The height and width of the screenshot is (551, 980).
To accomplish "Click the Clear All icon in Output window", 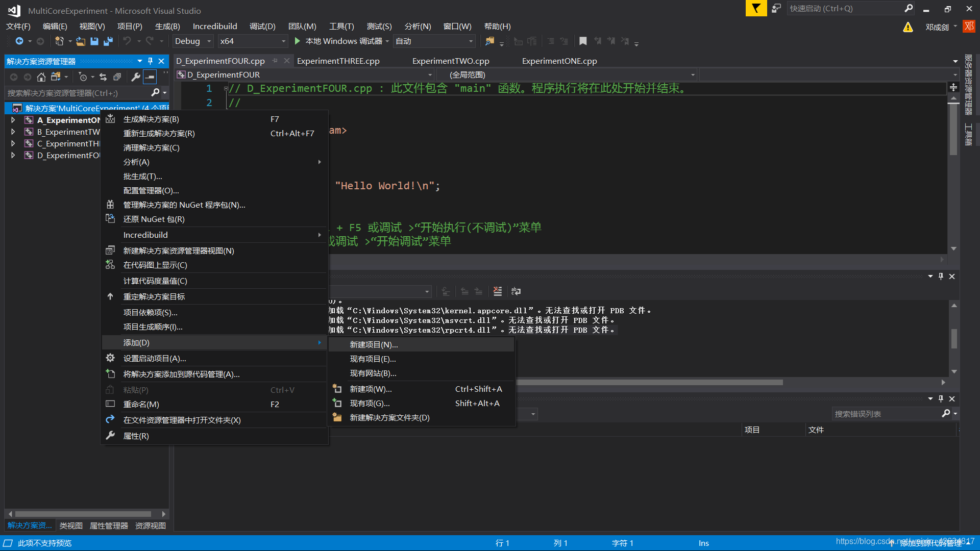I will click(x=498, y=291).
